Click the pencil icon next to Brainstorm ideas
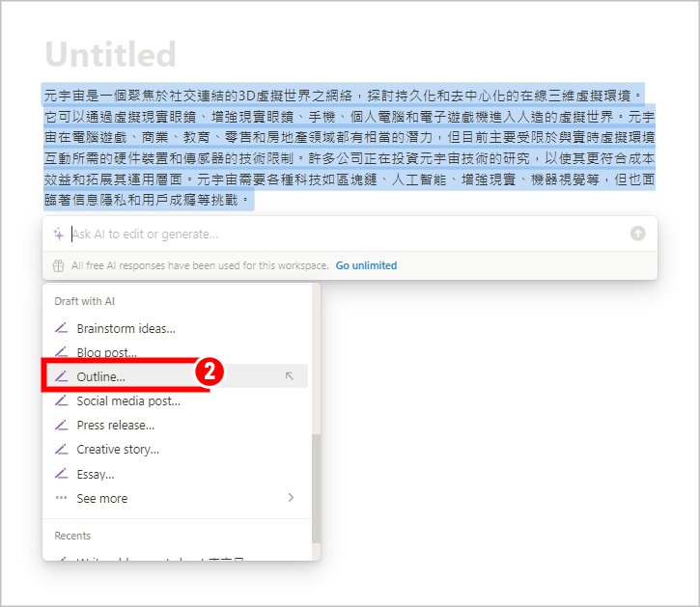Screen dimensions: 700x607 [61, 328]
